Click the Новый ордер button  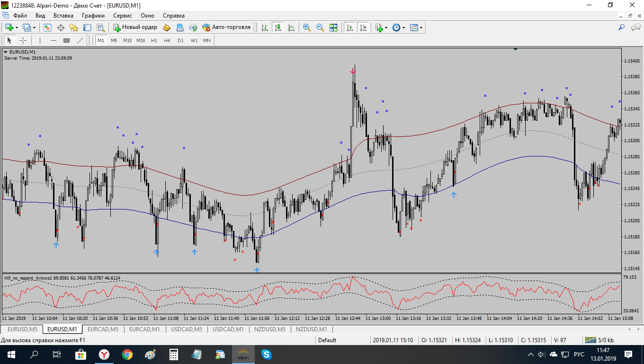tap(135, 27)
